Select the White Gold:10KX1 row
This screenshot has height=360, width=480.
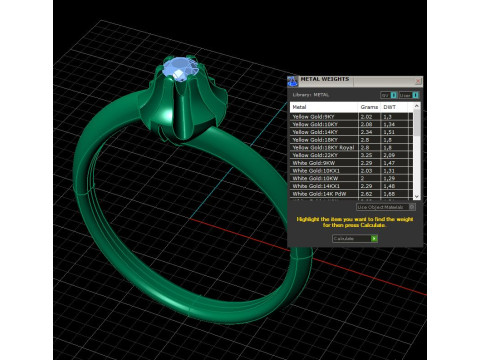click(351, 171)
